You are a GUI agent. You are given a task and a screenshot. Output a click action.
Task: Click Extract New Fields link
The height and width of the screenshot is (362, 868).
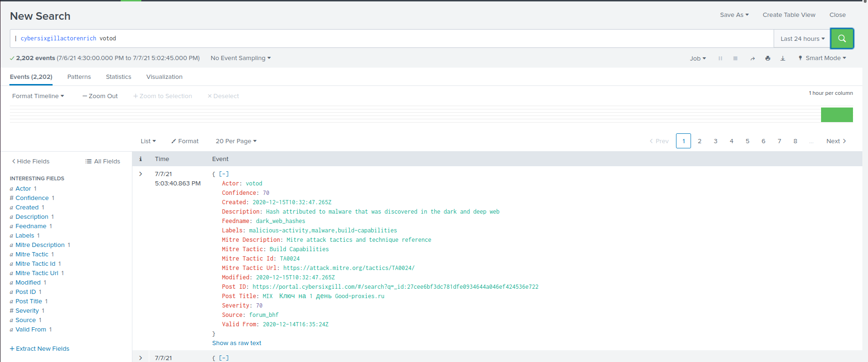(39, 348)
